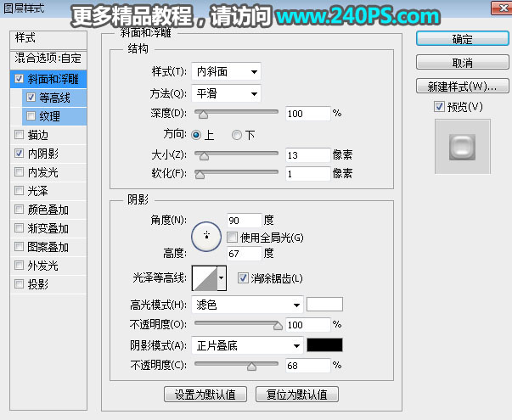Open the 内阴影 settings entry
This screenshot has height=420, width=512.
point(43,154)
